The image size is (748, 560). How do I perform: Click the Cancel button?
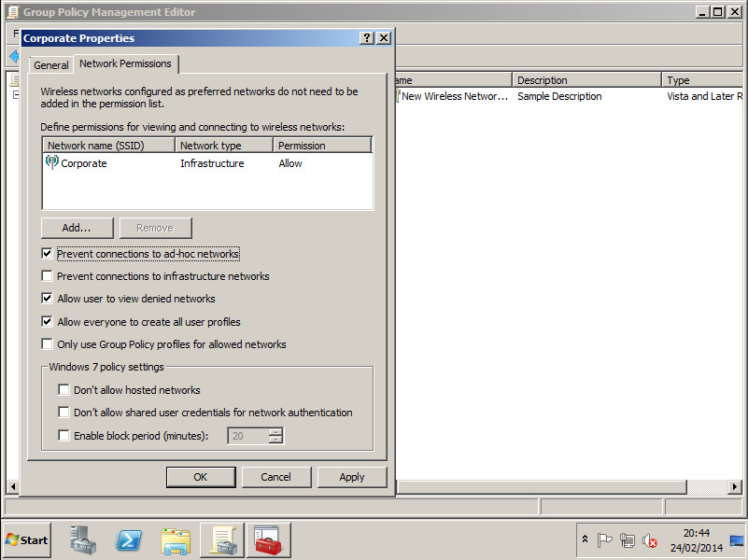[275, 477]
